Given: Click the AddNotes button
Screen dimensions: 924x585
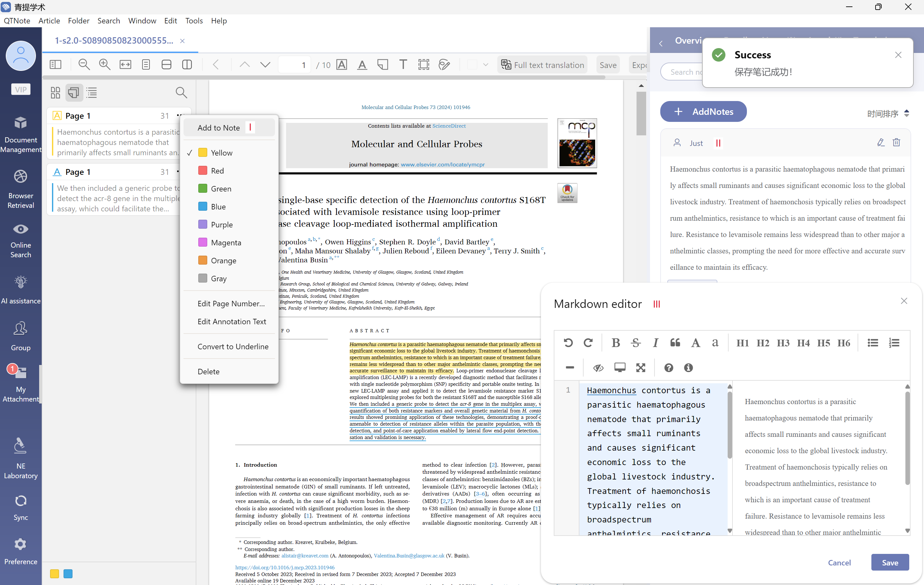Looking at the screenshot, I should pyautogui.click(x=703, y=112).
